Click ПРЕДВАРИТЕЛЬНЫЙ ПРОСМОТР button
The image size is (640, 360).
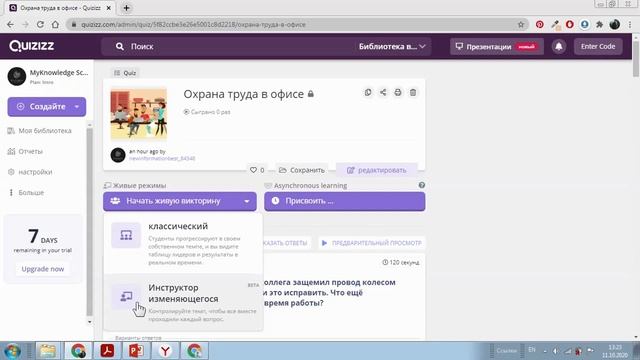371,243
